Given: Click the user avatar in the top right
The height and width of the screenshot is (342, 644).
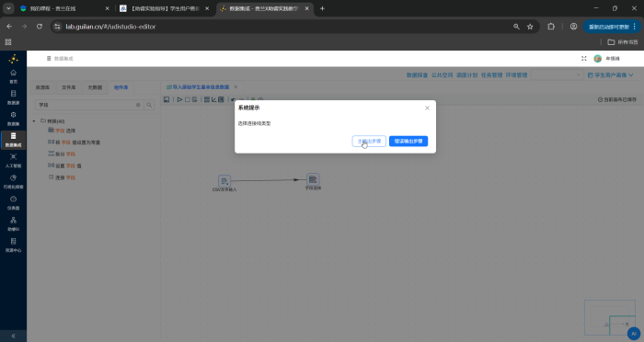Looking at the screenshot, I should point(598,59).
